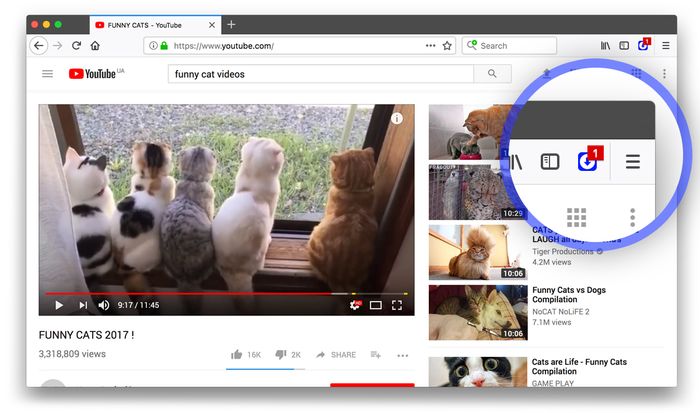Open the un-magnified Library icon beside the Search box
The width and height of the screenshot is (700, 413).
[x=605, y=46]
